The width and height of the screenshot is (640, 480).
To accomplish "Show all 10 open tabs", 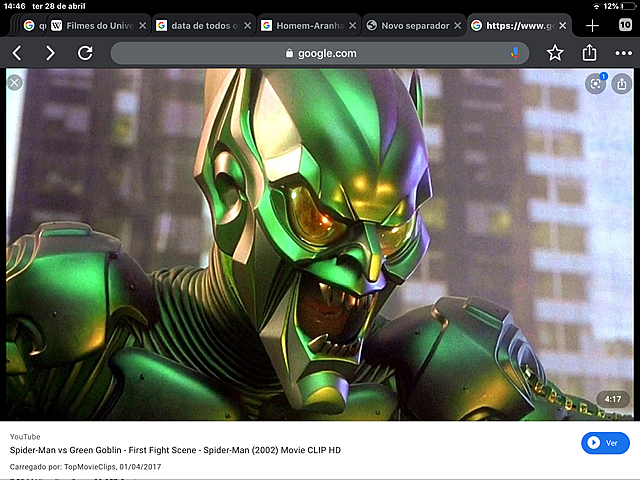I will coord(625,25).
